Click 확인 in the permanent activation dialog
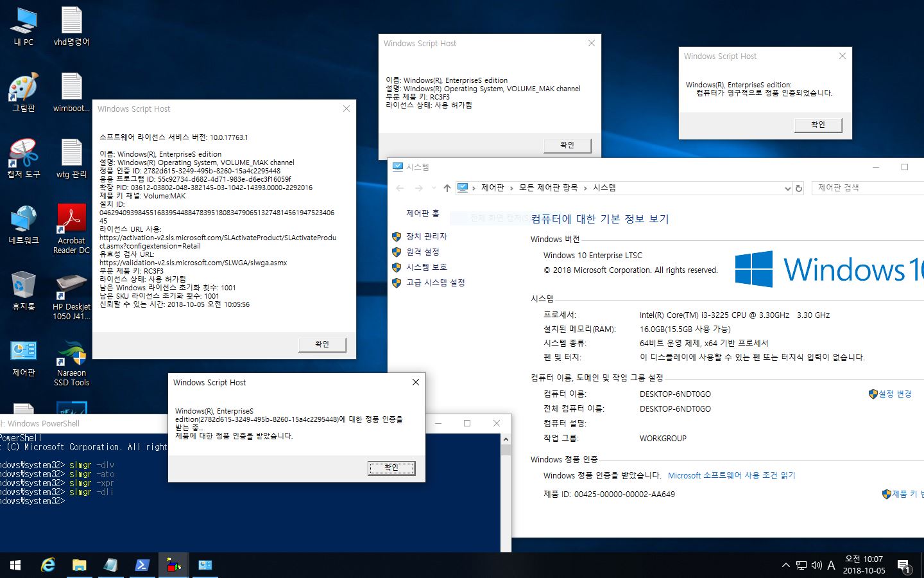The width and height of the screenshot is (924, 578). [818, 125]
